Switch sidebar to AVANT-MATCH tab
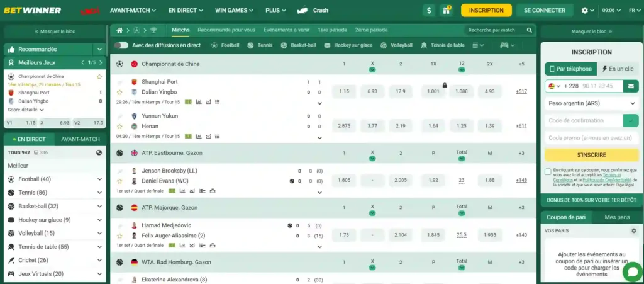Viewport: 644px width, 284px height. (x=80, y=139)
